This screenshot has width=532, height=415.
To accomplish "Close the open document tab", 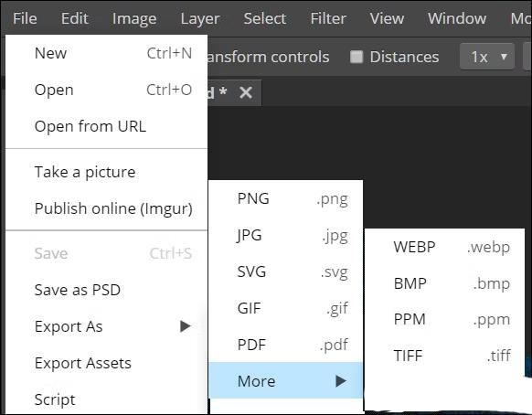I will tap(246, 92).
